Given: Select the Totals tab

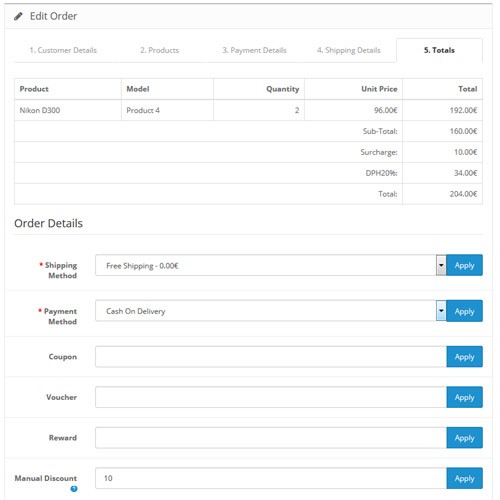Looking at the screenshot, I should [x=439, y=50].
